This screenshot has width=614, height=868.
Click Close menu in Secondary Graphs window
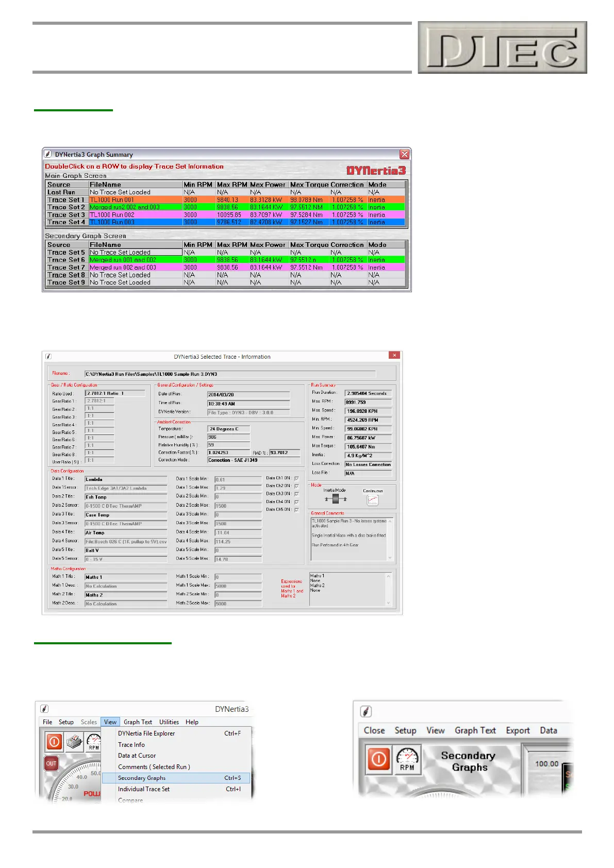coord(374,730)
